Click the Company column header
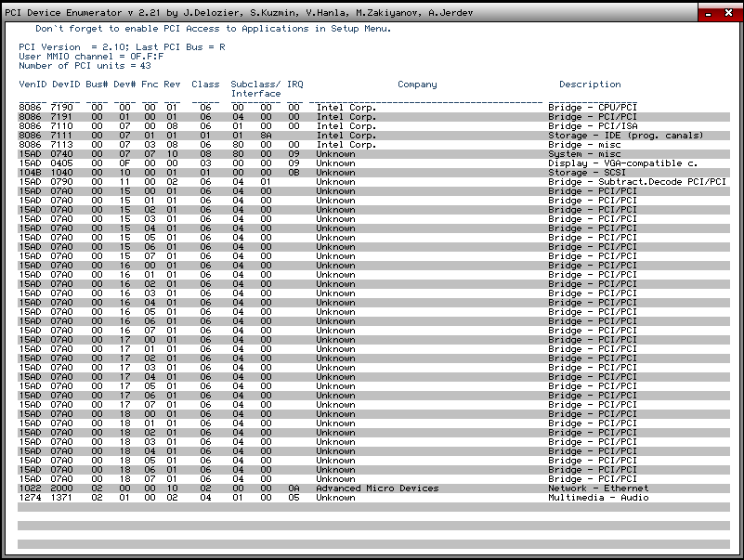Screen dimensions: 744x560 (x=417, y=85)
